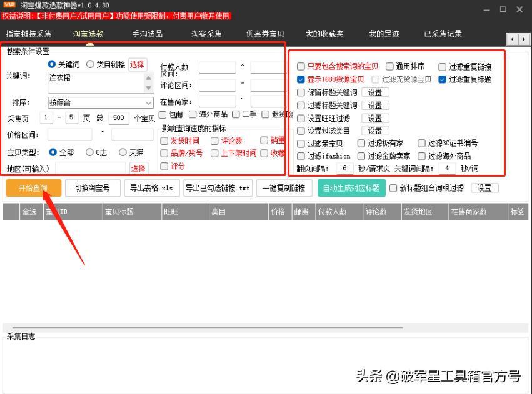The width and height of the screenshot is (532, 394).
Task: Click 设置 beside 保留标题关键词
Action: [376, 92]
